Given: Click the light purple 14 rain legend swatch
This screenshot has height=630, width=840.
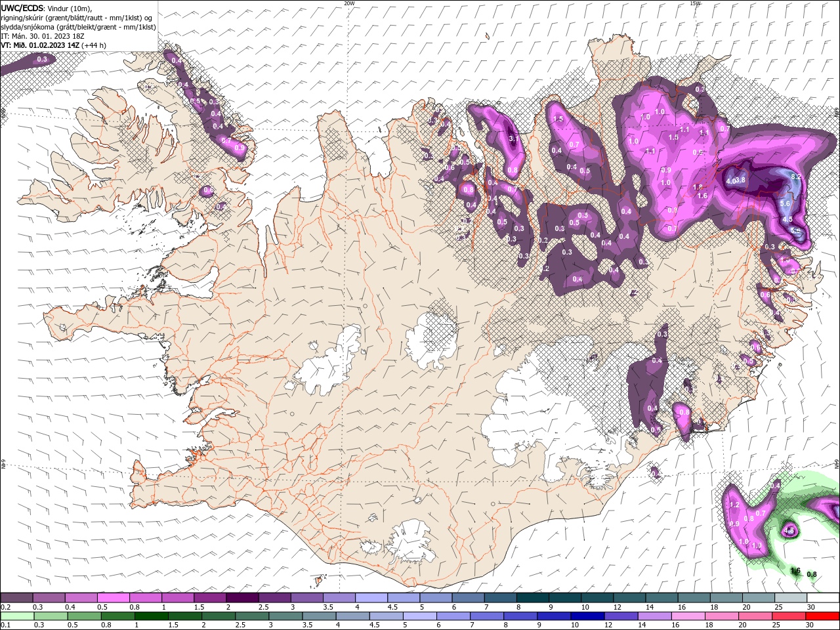Looking at the screenshot, I should [x=655, y=616].
